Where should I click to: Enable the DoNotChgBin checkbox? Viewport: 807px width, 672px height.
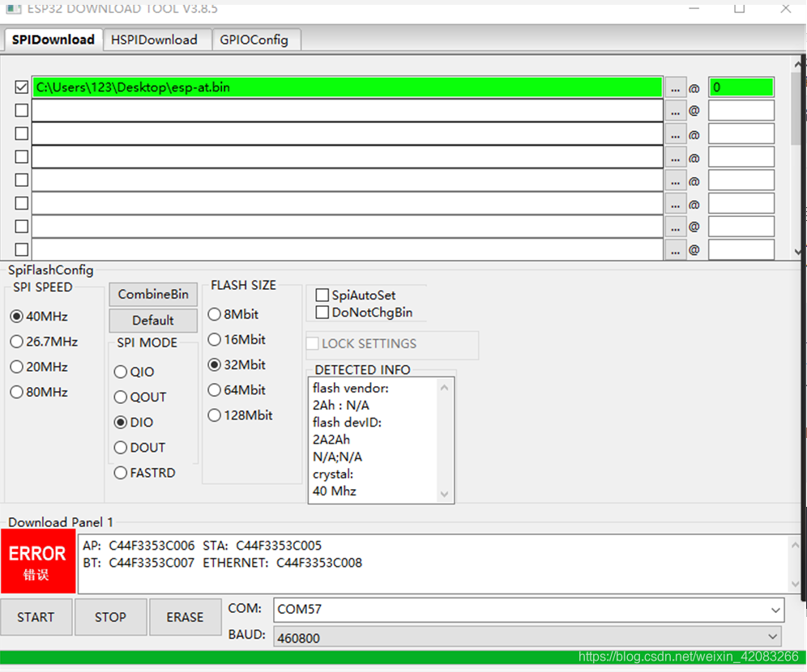point(322,312)
